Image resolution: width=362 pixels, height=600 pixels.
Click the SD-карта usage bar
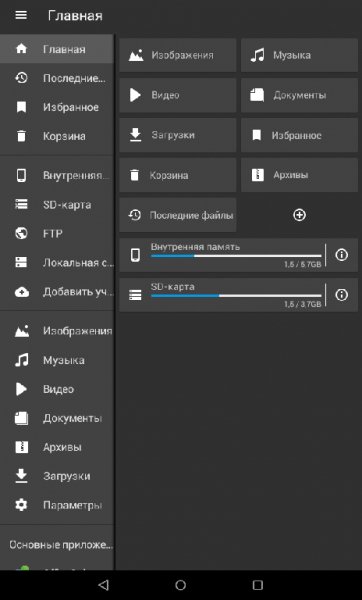(236, 295)
